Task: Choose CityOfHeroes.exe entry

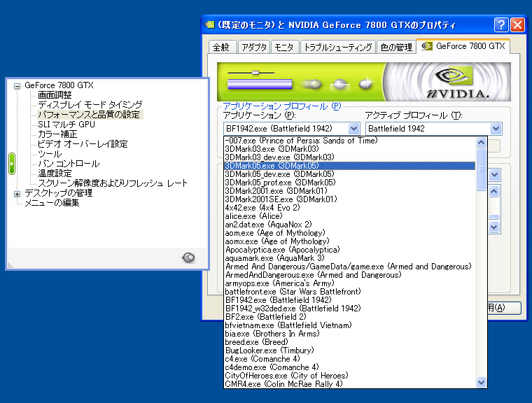Action: click(x=350, y=376)
